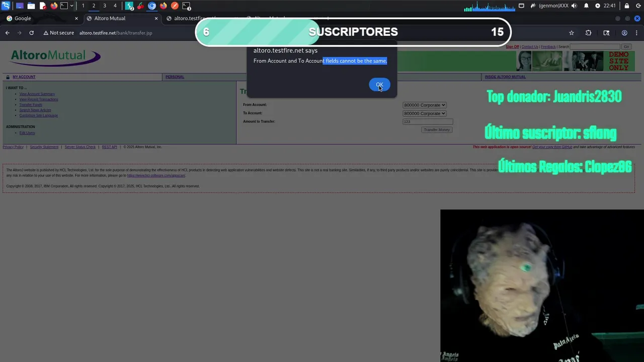
Task: Switch to workspace 1
Action: tap(83, 6)
